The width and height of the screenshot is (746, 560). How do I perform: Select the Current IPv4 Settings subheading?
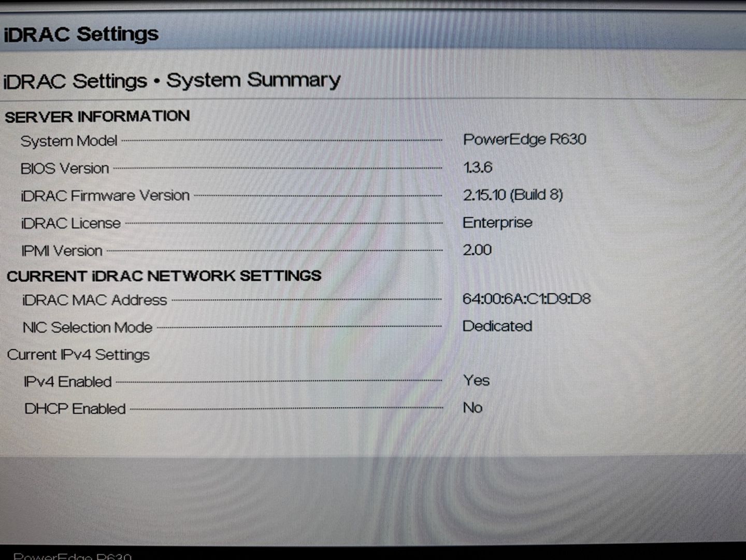coord(78,355)
